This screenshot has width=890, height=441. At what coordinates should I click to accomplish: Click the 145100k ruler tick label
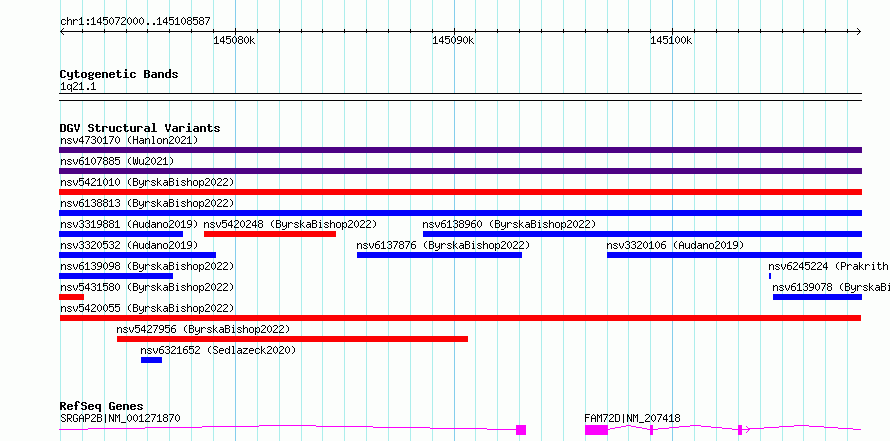pyautogui.click(x=671, y=40)
